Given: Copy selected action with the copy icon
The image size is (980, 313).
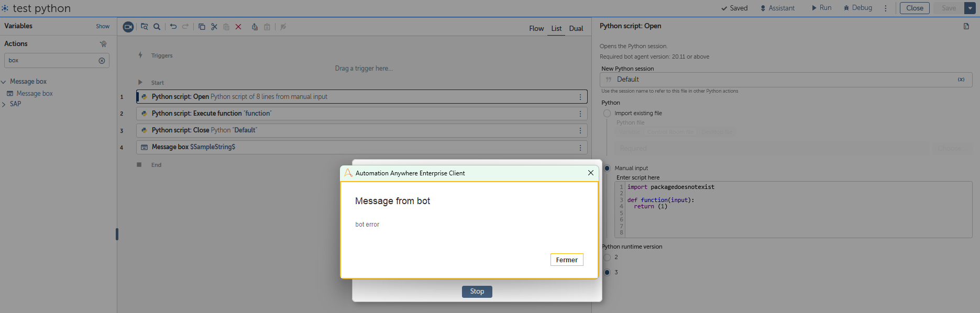Looking at the screenshot, I should [x=202, y=27].
